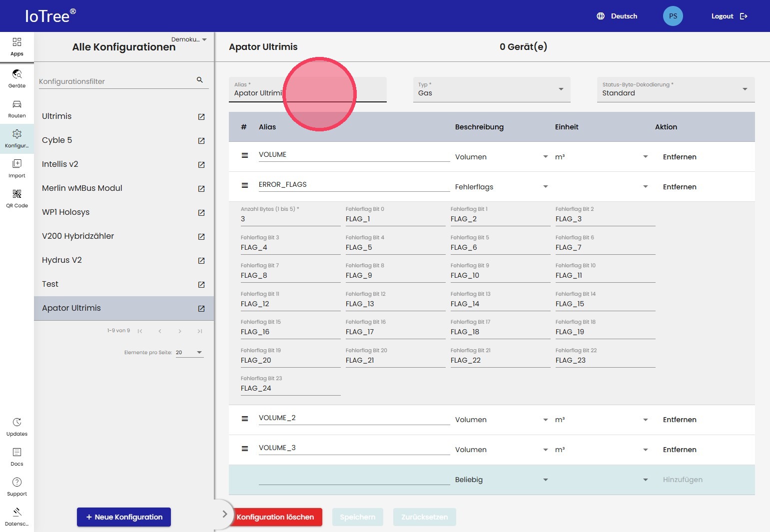Viewport: 770px width, 532px height.
Task: Expand Elemente pro Seite dropdown
Action: coord(199,353)
